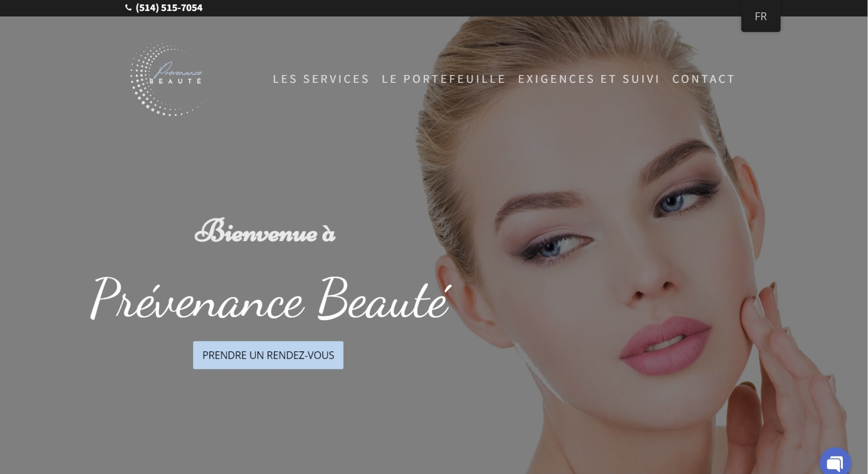Navigate to the Contact page
The height and width of the screenshot is (474, 868).
[703, 79]
